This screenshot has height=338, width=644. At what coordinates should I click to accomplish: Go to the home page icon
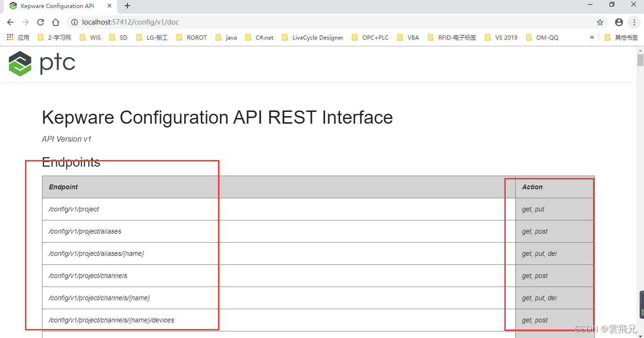click(x=56, y=22)
